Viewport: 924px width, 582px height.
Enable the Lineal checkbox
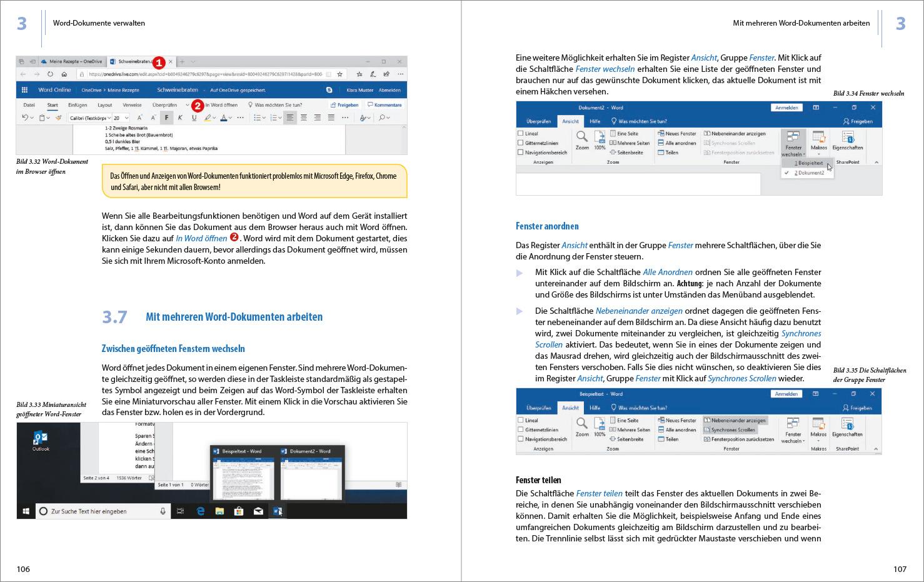(x=520, y=133)
